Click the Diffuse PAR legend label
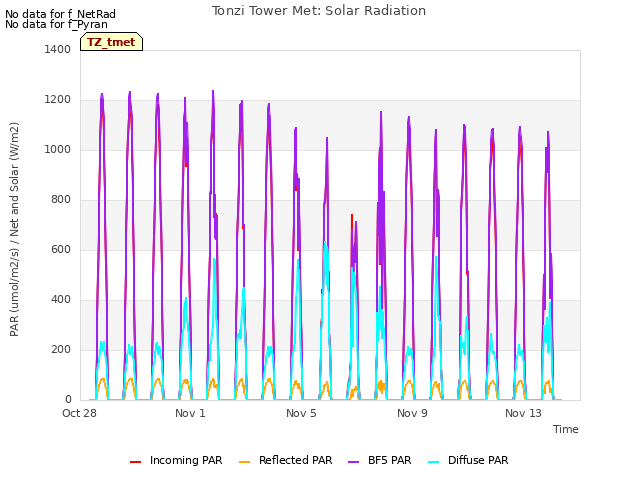The height and width of the screenshot is (480, 640). (x=478, y=460)
